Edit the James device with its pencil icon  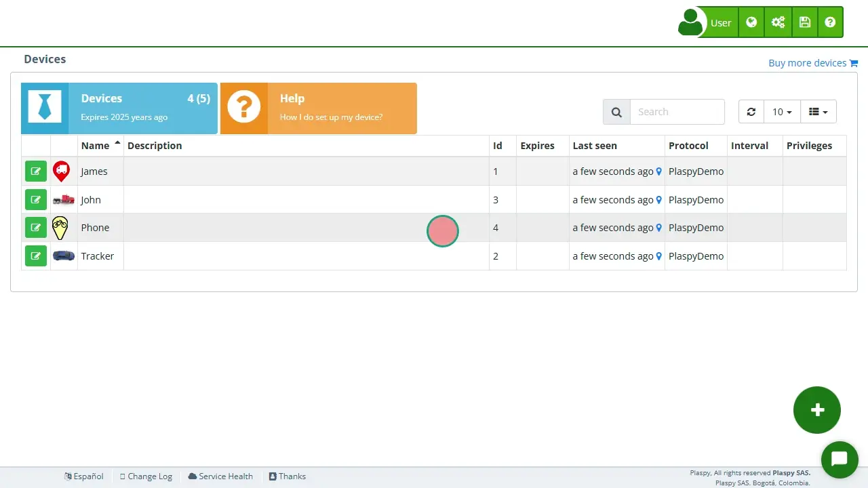[35, 171]
